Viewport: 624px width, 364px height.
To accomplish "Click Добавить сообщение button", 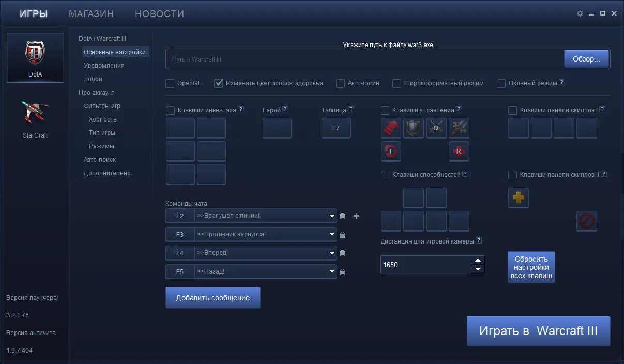I will [x=213, y=298].
